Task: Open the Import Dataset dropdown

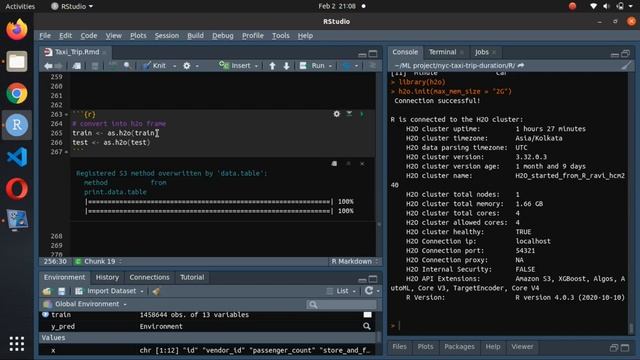Action: coord(109,291)
